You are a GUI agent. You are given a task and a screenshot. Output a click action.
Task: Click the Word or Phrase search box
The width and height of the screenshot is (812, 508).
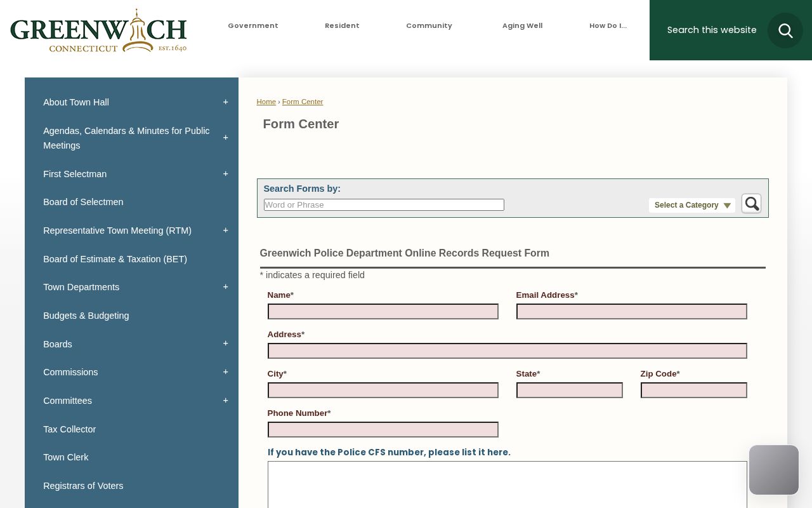(x=384, y=205)
